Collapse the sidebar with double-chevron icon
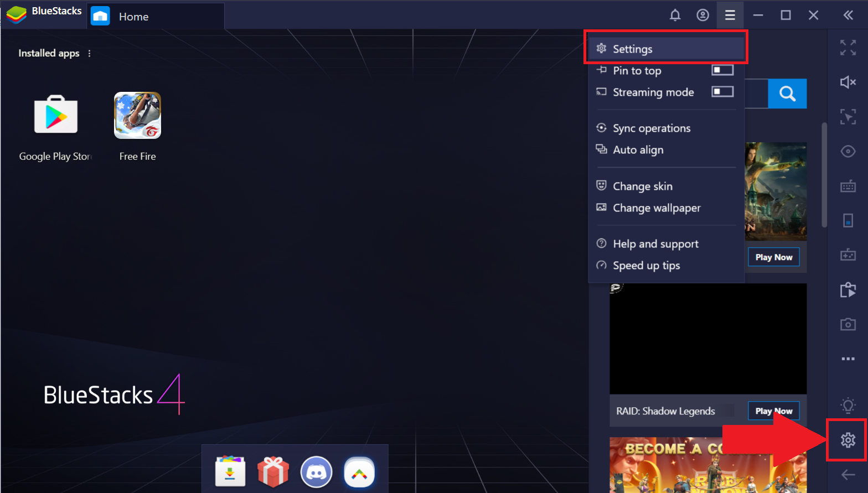Viewport: 868px width, 493px height. tap(848, 15)
